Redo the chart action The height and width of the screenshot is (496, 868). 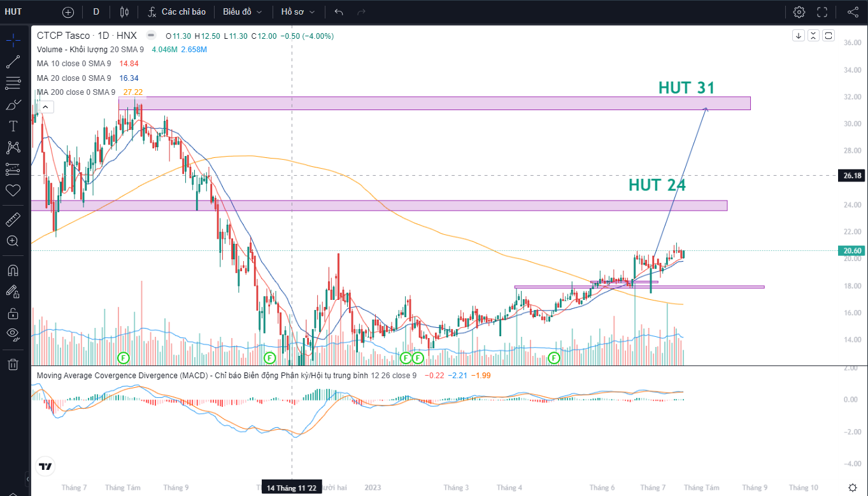coord(361,11)
